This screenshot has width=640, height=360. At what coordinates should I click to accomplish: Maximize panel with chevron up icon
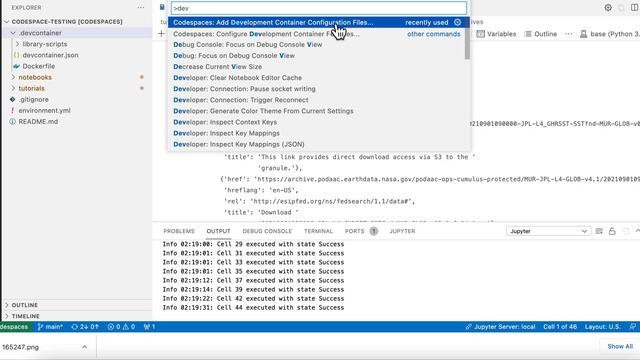pos(637,231)
